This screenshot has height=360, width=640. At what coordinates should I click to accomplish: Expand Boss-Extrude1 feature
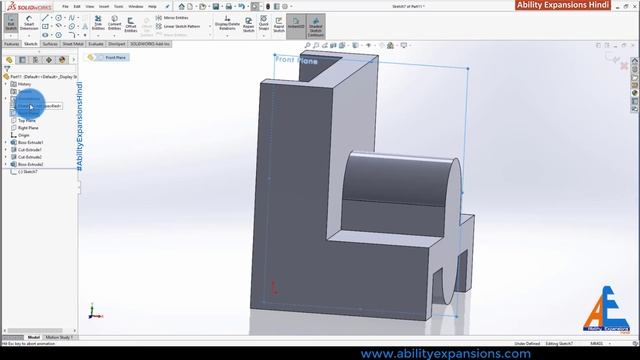(6, 142)
